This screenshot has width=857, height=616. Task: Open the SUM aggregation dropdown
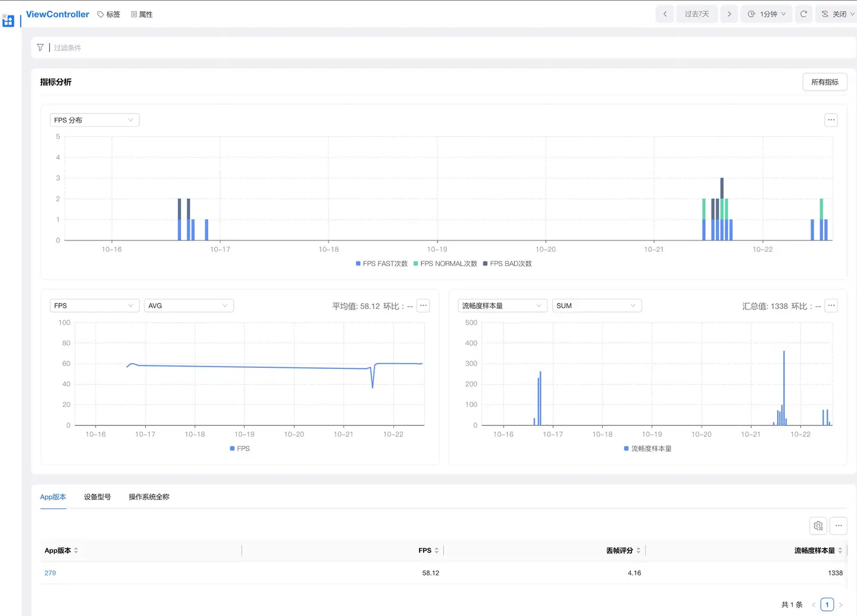tap(596, 306)
